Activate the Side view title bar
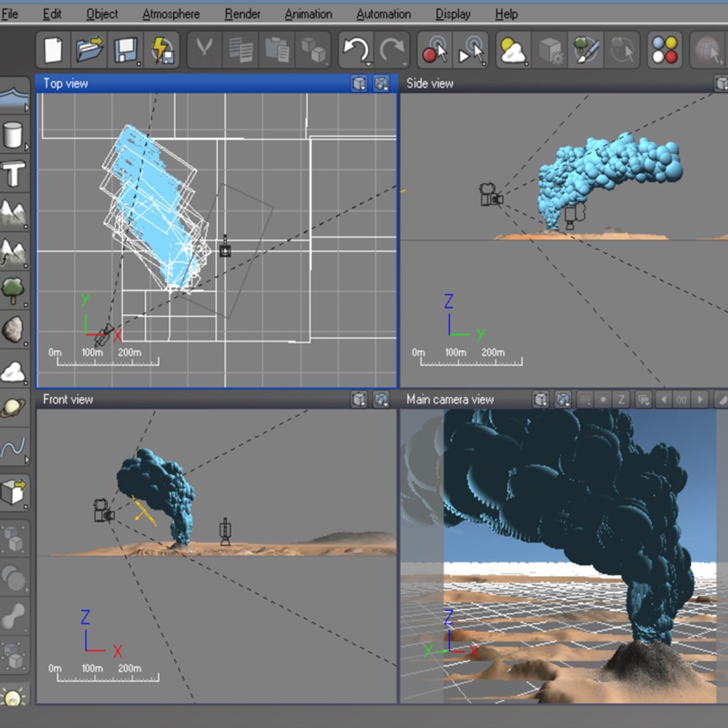 pyautogui.click(x=563, y=84)
